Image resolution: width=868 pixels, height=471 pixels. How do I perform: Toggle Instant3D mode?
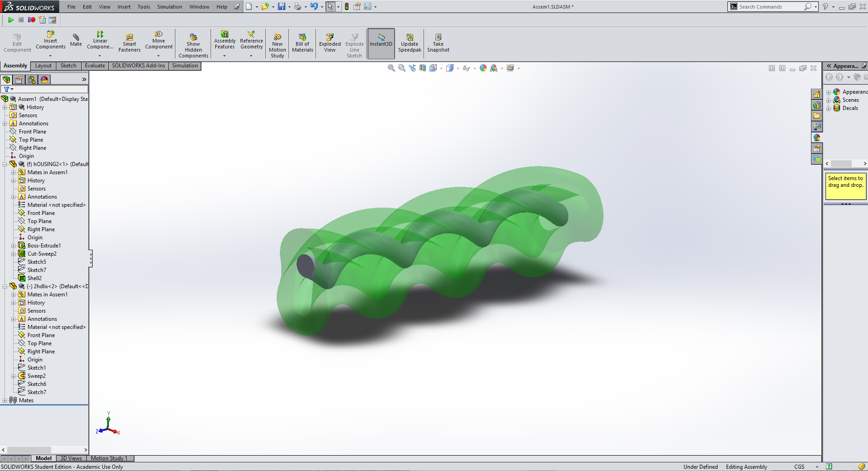click(381, 43)
